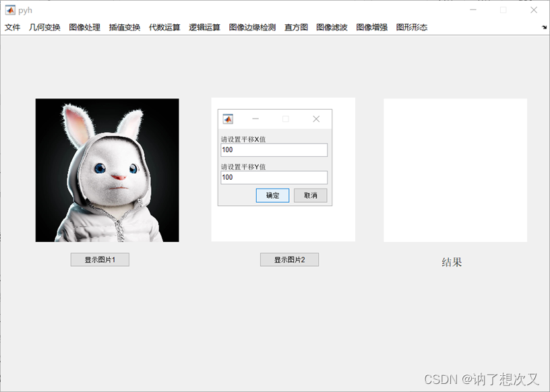Screen dimensions: 550x392
Task: Close the translation dialog window
Action: (316, 119)
